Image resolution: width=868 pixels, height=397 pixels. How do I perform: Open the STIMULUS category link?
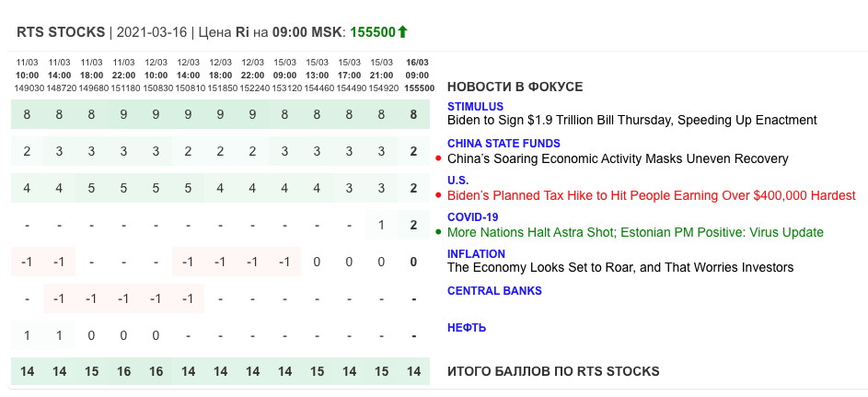point(475,107)
